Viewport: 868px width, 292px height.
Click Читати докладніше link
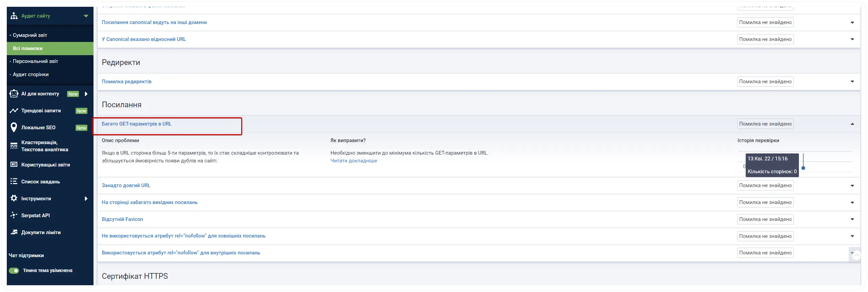pyautogui.click(x=353, y=161)
